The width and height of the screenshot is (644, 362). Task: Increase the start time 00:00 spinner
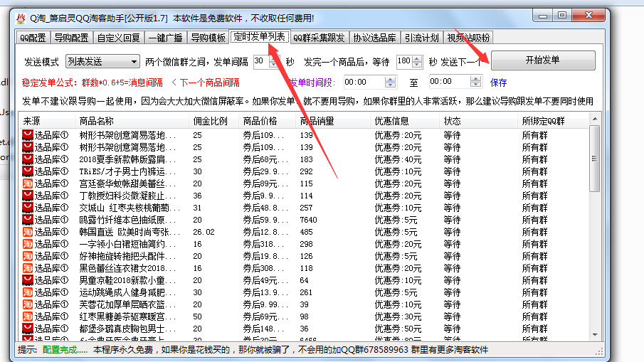(x=391, y=79)
